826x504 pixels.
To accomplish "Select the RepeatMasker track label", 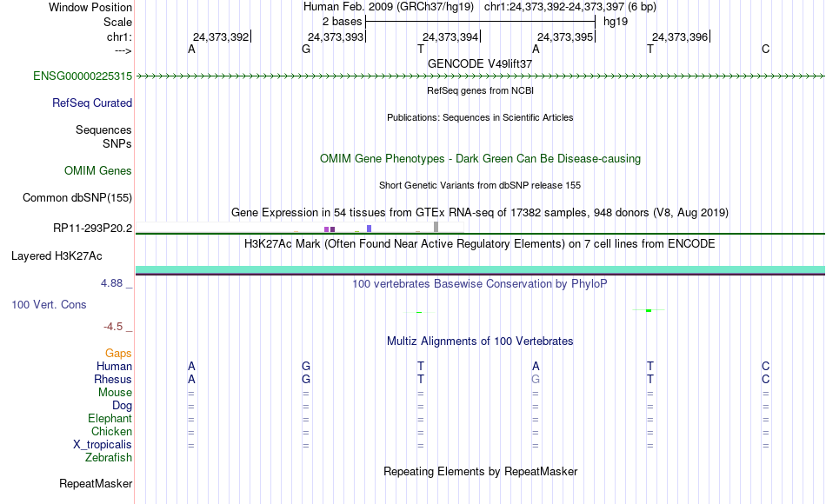I will click(x=96, y=483).
